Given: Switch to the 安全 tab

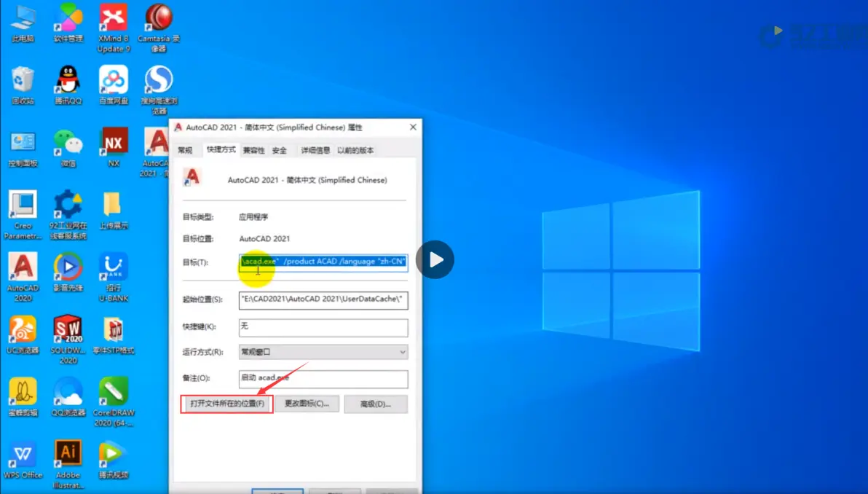Looking at the screenshot, I should (x=280, y=151).
